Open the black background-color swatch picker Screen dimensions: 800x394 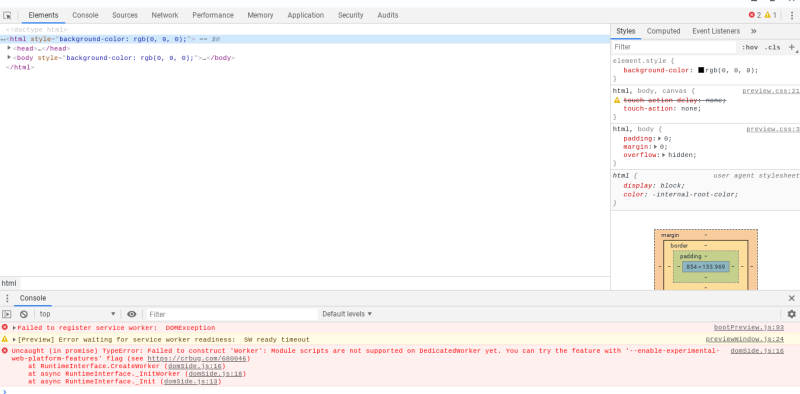[701, 70]
